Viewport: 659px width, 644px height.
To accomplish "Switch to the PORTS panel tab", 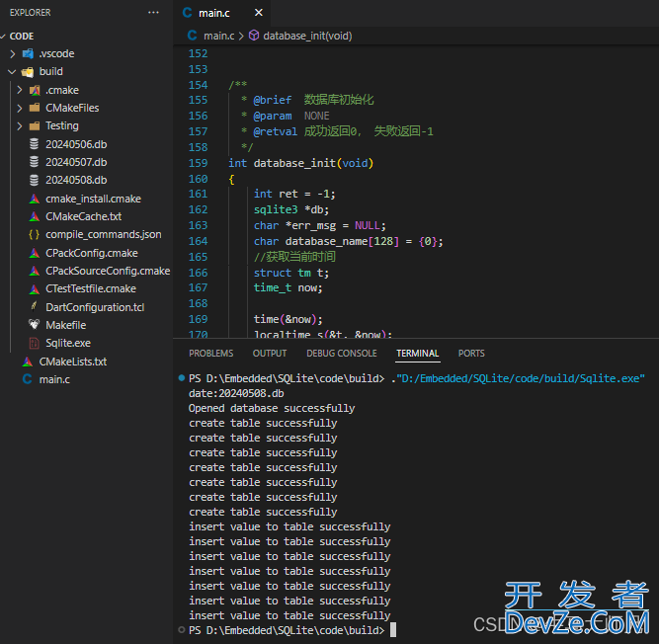I will (471, 354).
